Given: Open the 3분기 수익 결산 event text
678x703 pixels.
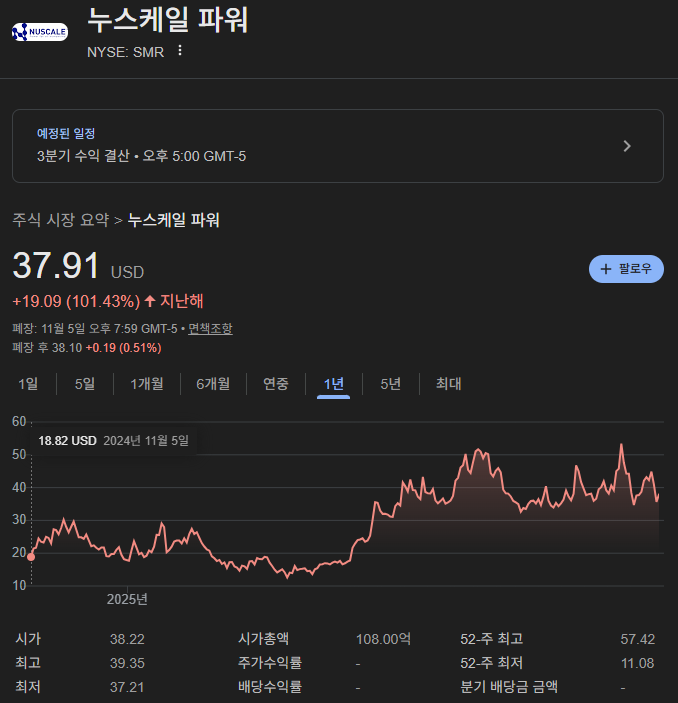Looking at the screenshot, I should [x=141, y=156].
